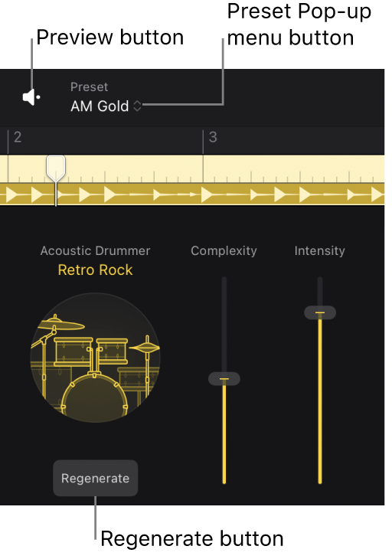Click the Preview speaker button
Viewport: 392px width, 559px height.
(x=31, y=97)
